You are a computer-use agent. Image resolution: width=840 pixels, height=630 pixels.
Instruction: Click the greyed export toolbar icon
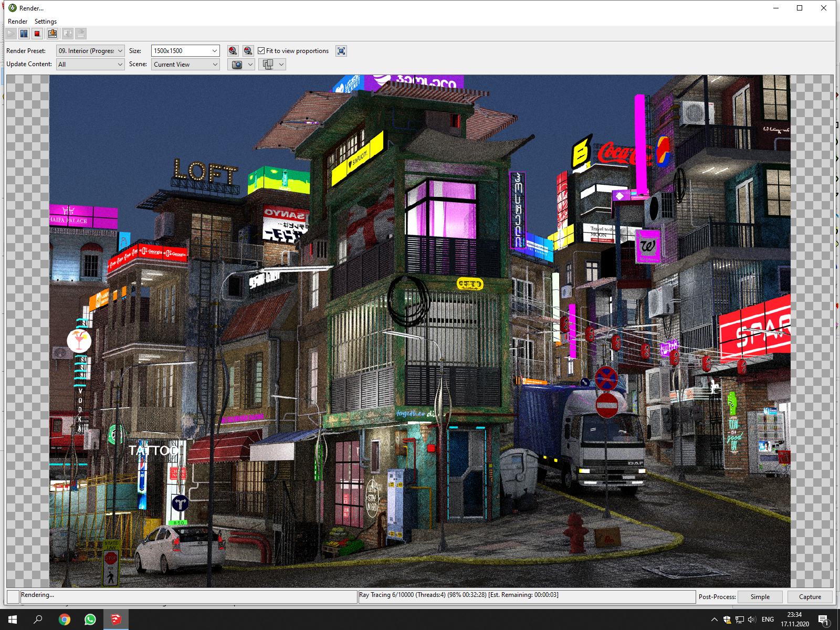click(x=81, y=34)
